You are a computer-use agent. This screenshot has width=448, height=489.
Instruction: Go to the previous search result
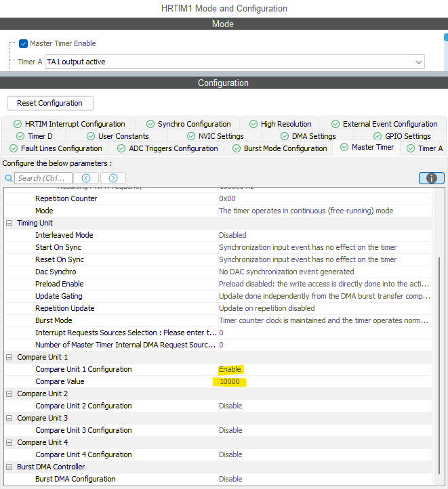(86, 178)
